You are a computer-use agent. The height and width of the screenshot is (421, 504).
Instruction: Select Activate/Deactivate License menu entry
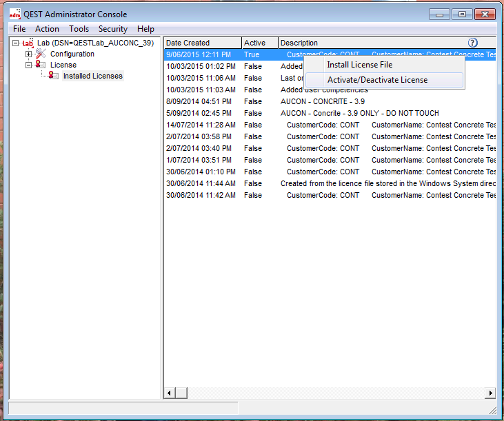tap(377, 80)
